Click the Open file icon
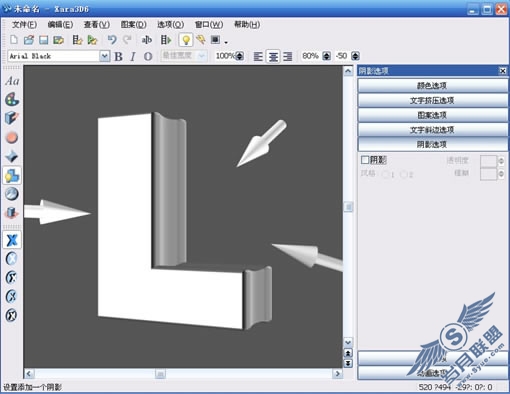510x394 pixels. point(29,40)
